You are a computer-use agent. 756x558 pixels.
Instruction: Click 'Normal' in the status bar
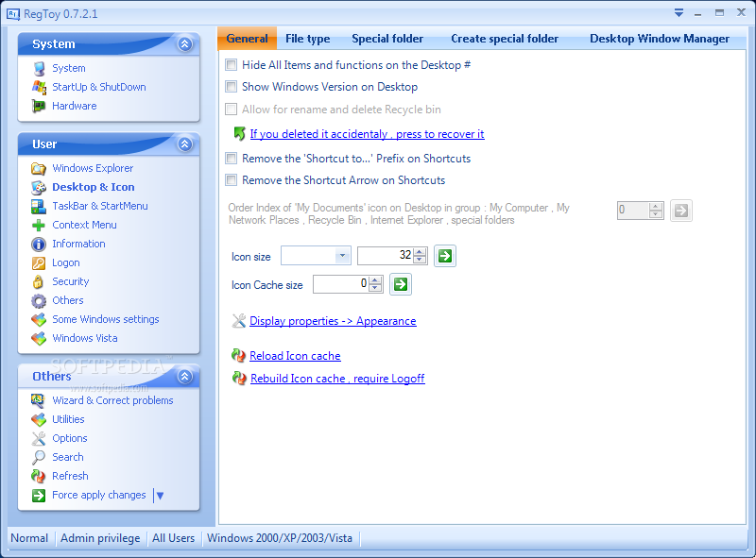(x=29, y=538)
